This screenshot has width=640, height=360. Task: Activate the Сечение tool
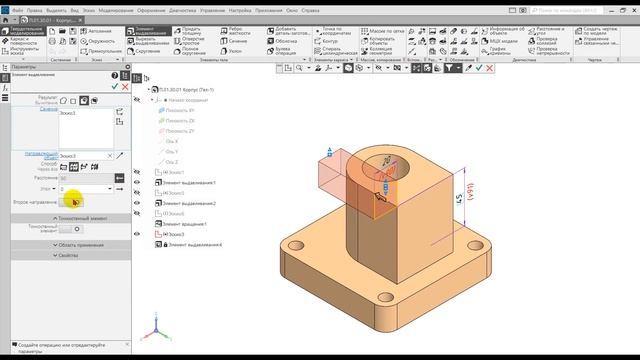point(234,41)
